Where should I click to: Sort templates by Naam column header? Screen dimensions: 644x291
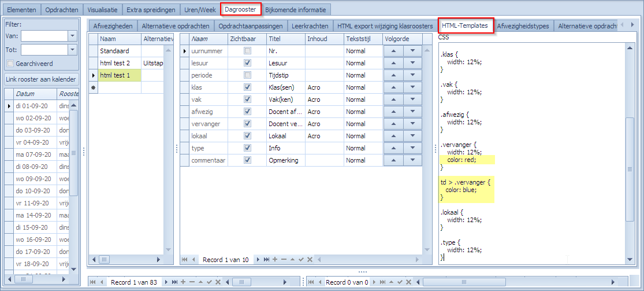tap(120, 39)
